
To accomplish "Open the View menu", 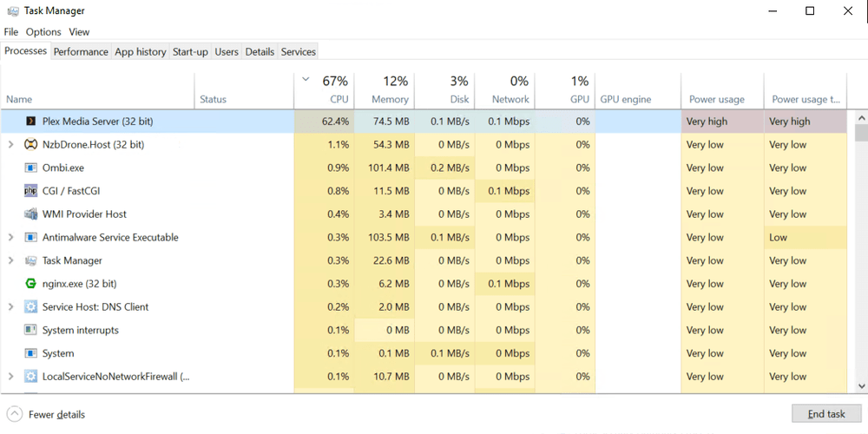I will click(79, 32).
